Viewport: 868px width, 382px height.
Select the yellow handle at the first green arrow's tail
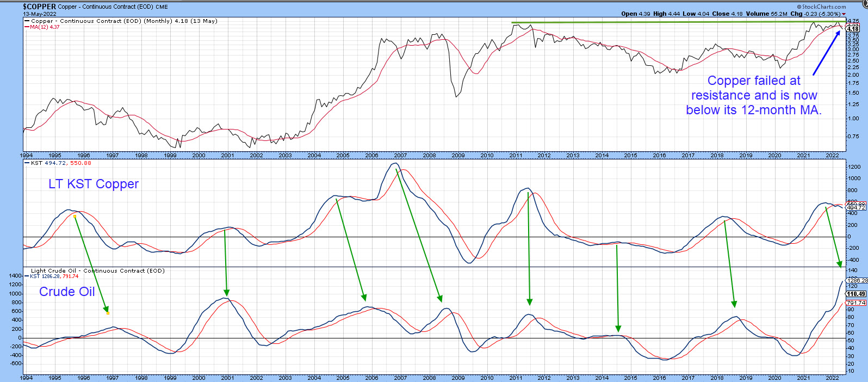(x=75, y=216)
